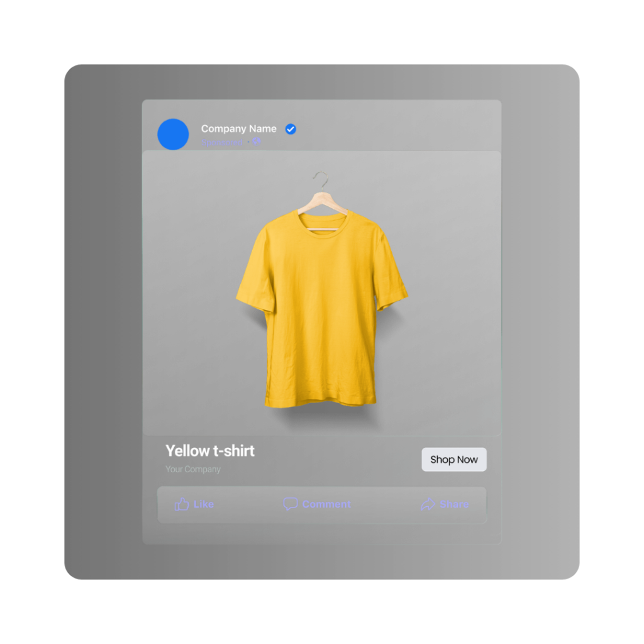Viewport: 644px width, 644px height.
Task: Click the thumbs-up Like icon
Action: point(182,504)
